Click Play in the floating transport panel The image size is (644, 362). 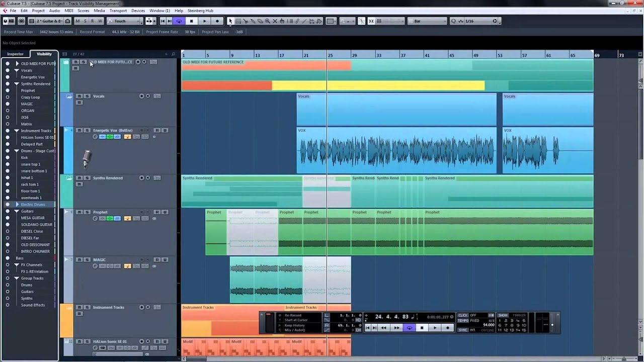pos(435,327)
